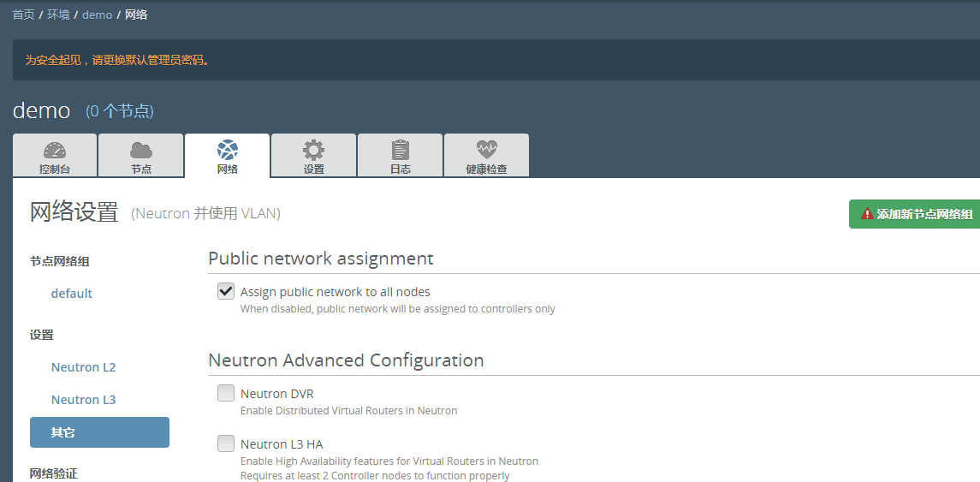Viewport: 980px width, 482px height.
Task: Click the heartbeat icon on 健康检查 tab
Action: pos(486,150)
